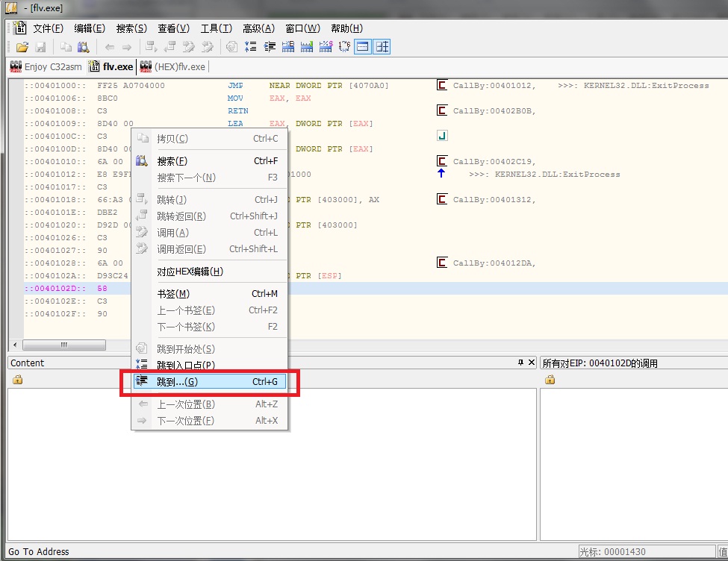Choose 搜索下一个(N) in context menu
The width and height of the screenshot is (728, 561).
(211, 178)
